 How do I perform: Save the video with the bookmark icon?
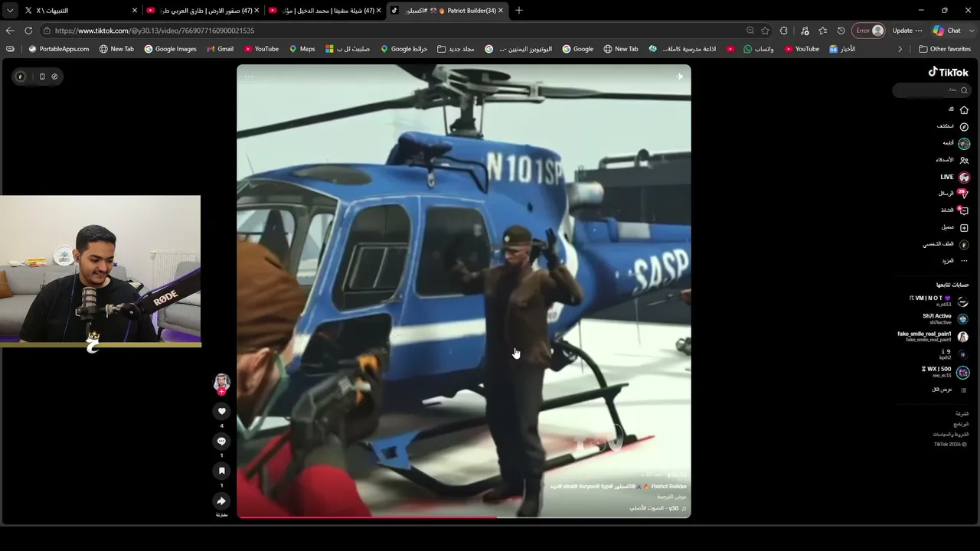tap(221, 471)
